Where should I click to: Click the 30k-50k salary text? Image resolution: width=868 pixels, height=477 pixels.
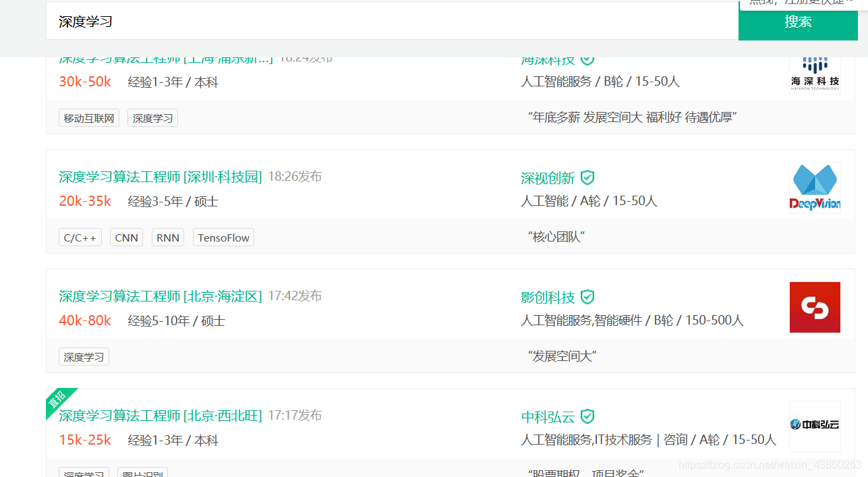point(85,82)
